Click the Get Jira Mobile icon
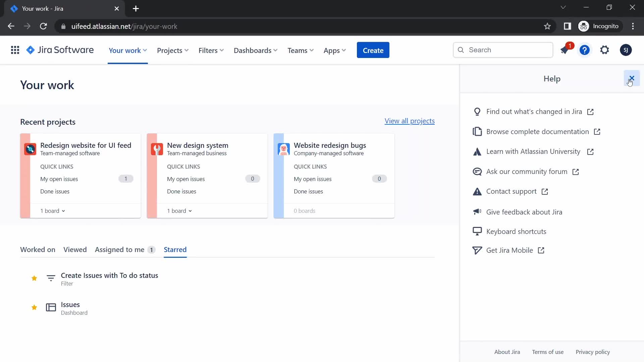This screenshot has height=362, width=644. 477,250
